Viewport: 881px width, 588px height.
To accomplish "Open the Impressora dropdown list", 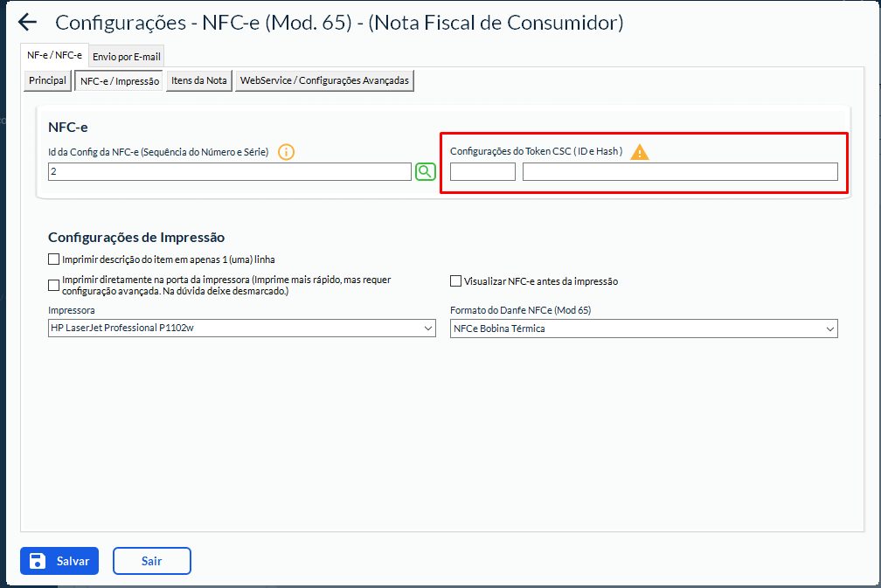I will click(241, 329).
